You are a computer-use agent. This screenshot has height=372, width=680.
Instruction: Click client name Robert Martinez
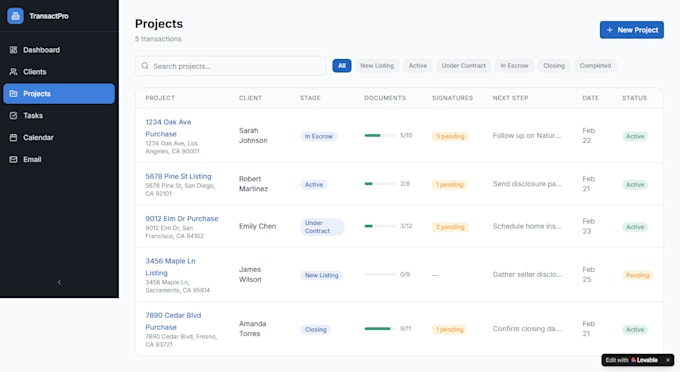253,184
